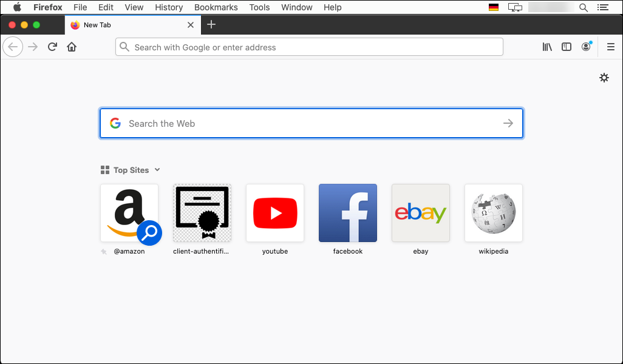Screen dimensions: 623x364
Task: Click the facebook label text
Action: point(348,252)
